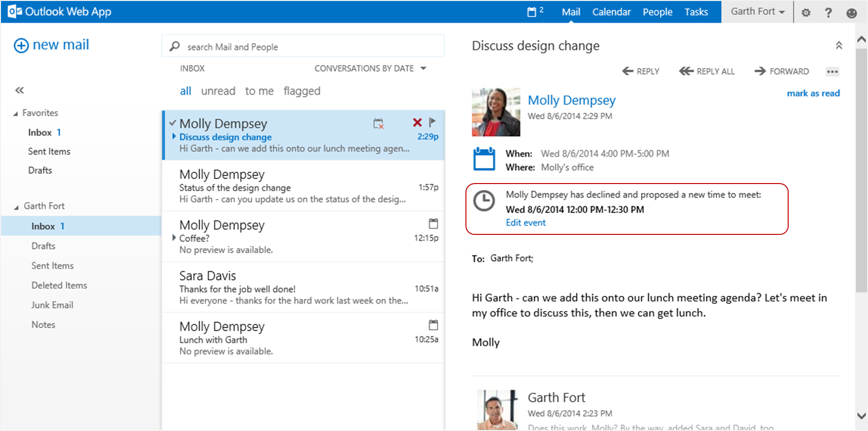Click the clock proposed time icon
This screenshot has height=431, width=868.
pos(484,200)
